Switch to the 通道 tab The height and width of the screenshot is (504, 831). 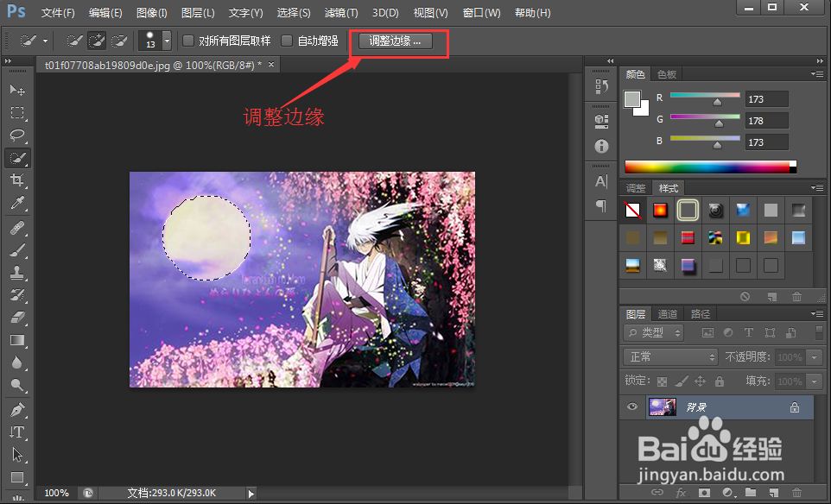667,313
